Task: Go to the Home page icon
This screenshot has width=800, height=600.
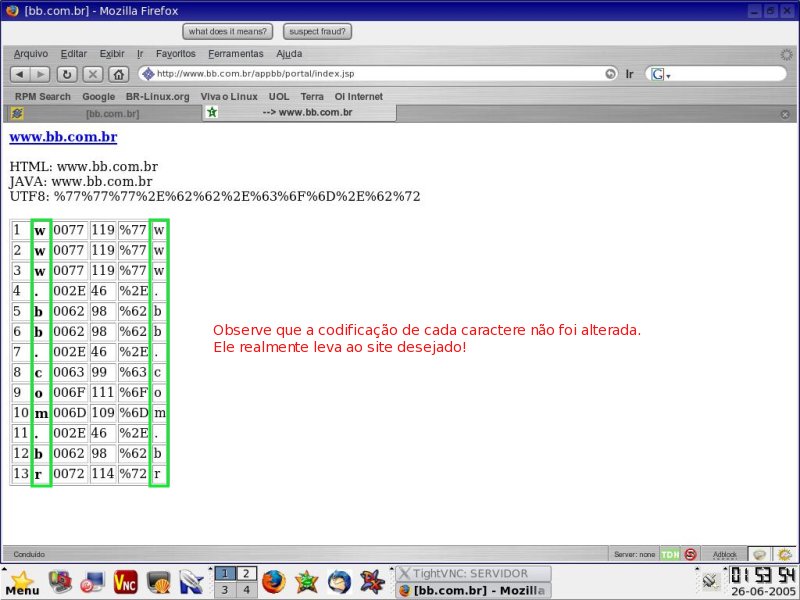Action: pos(119,74)
